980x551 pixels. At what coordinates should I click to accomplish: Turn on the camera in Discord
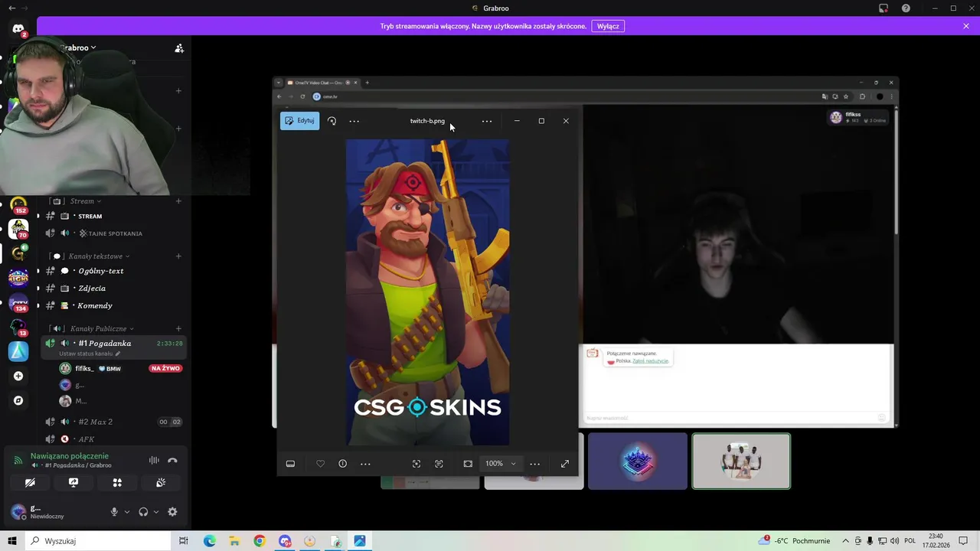[30, 483]
